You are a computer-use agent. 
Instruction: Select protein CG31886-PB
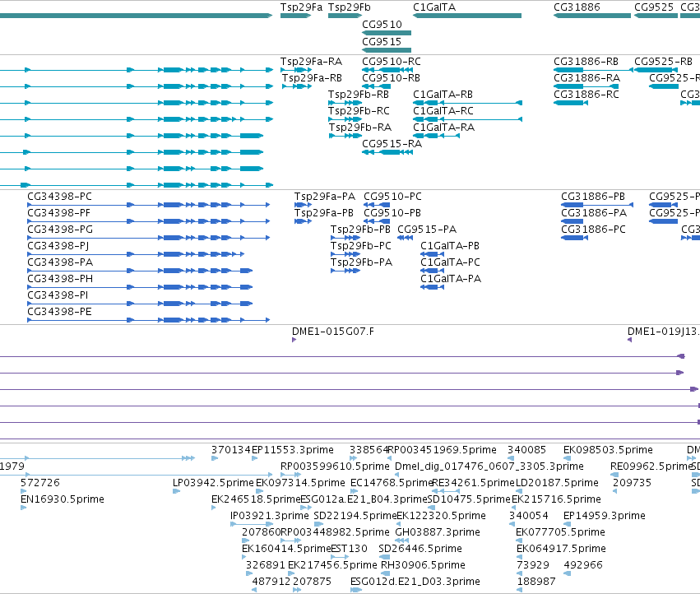[x=597, y=205]
